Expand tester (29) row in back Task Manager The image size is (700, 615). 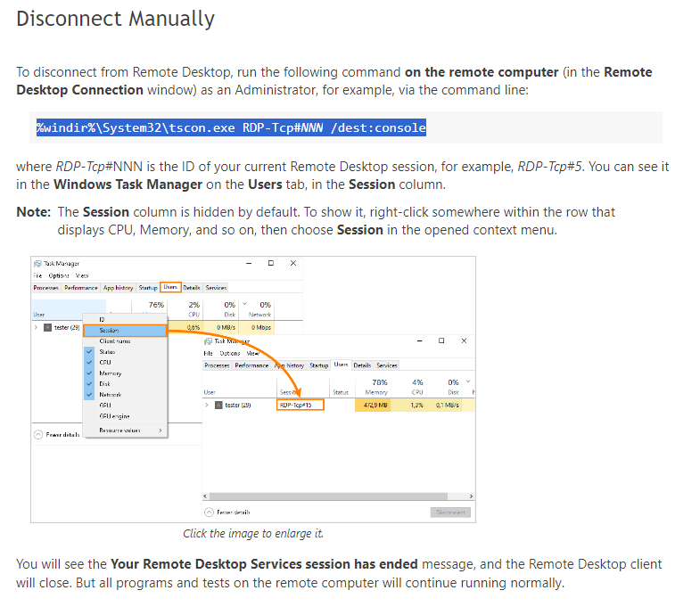click(x=37, y=328)
